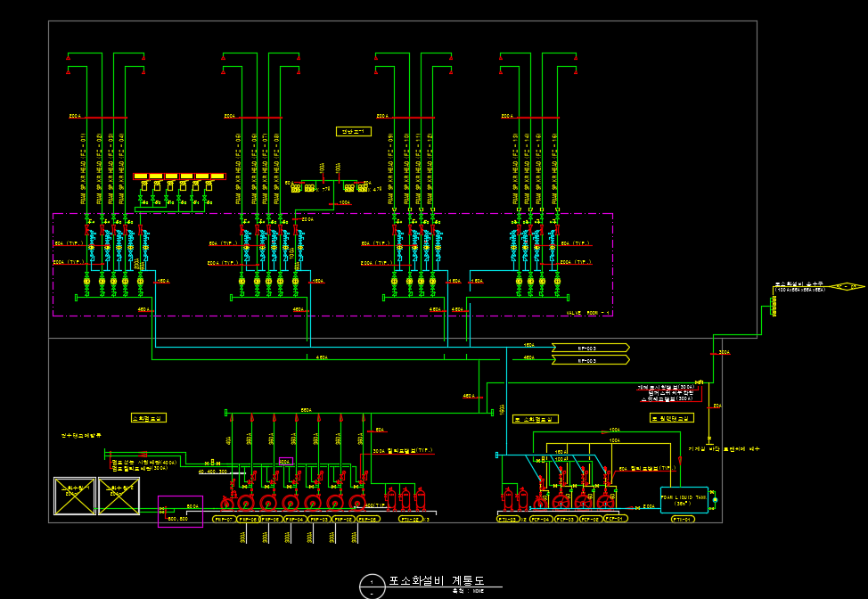The image size is (868, 599).
Task: Select the FCP-04 pump tag
Action: (542, 520)
